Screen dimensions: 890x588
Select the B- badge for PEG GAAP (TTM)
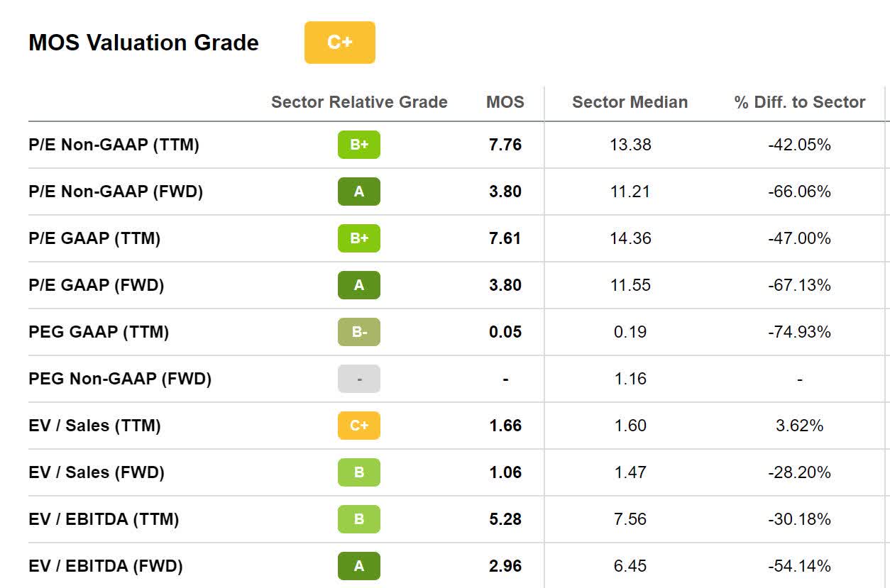click(358, 332)
